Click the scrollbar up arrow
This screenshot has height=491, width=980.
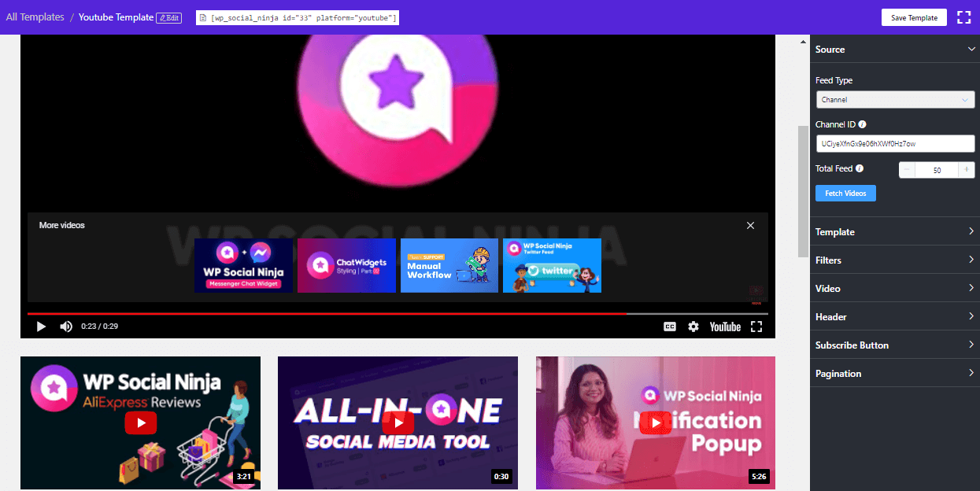click(803, 41)
